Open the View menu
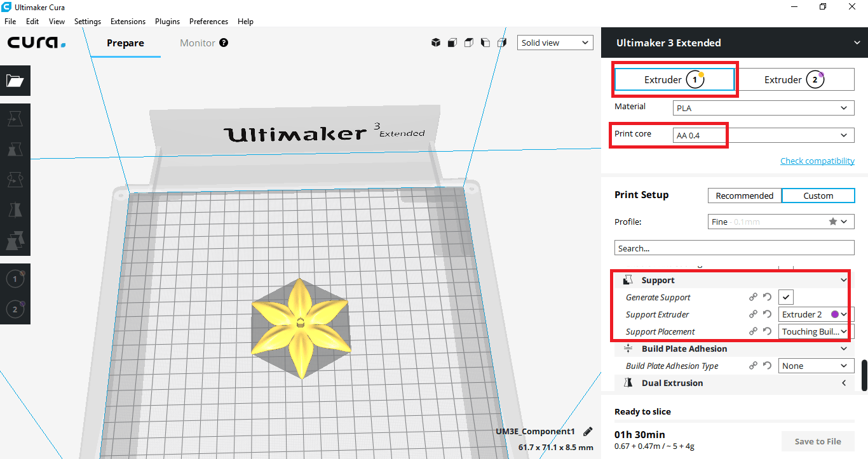 [x=57, y=21]
